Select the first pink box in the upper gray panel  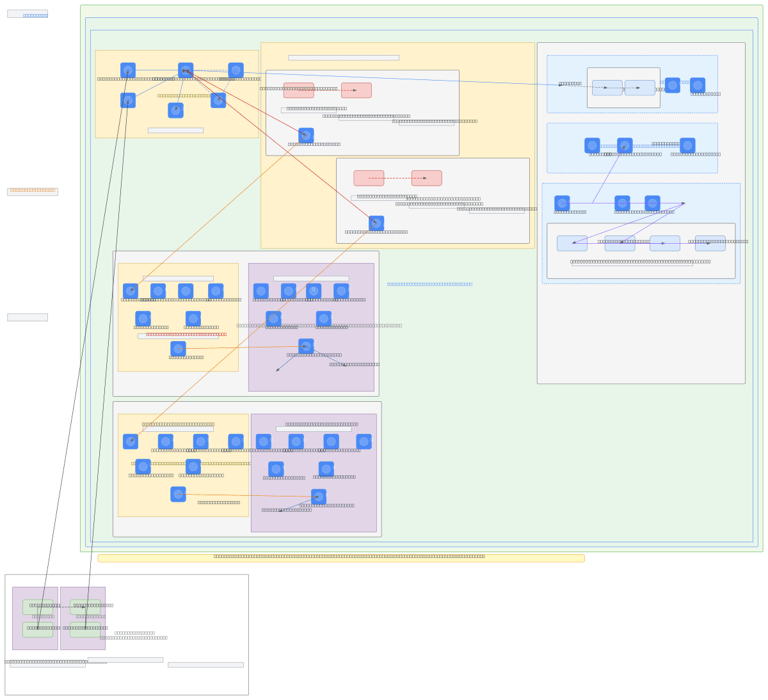pyautogui.click(x=299, y=90)
